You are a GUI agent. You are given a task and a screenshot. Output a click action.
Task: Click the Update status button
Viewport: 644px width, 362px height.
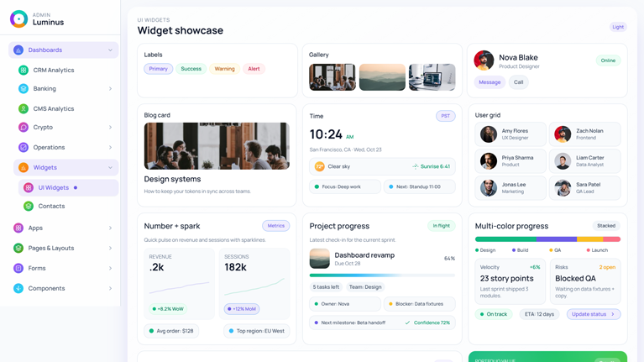[593, 314]
